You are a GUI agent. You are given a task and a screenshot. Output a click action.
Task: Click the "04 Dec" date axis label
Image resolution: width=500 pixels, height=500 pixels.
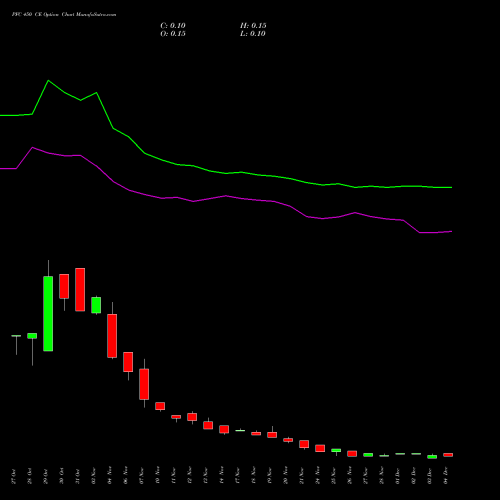446,476
